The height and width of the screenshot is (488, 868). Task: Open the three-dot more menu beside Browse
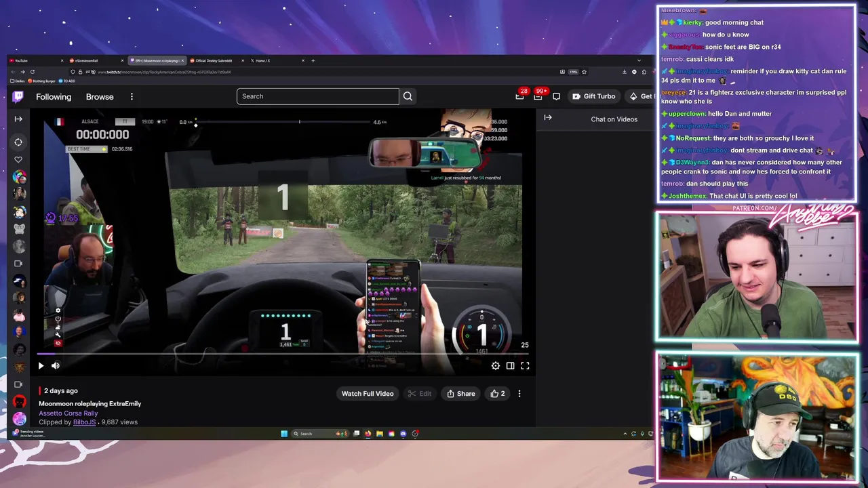pyautogui.click(x=132, y=97)
